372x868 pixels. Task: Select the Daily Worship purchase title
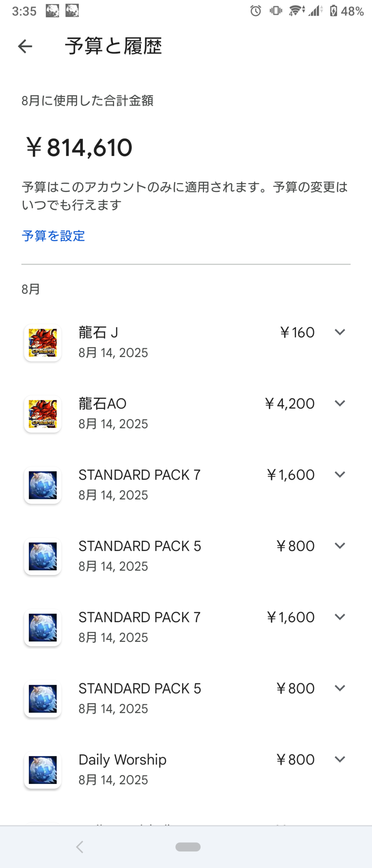122,760
